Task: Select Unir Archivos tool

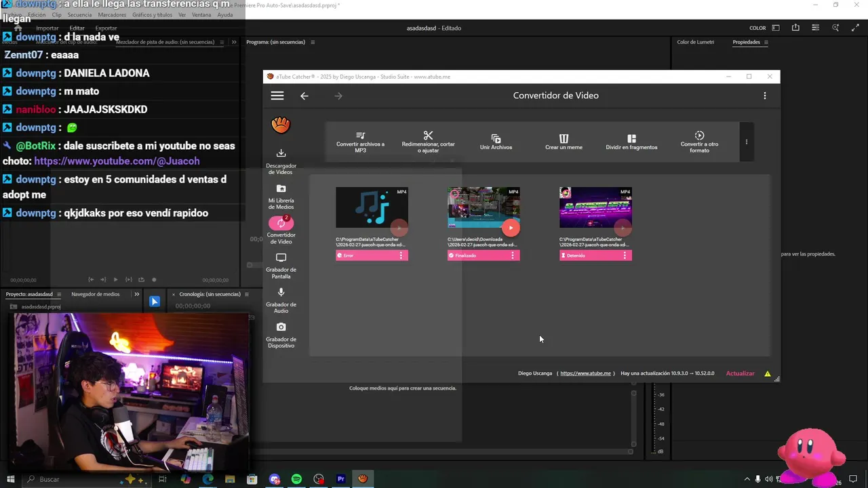Action: (x=496, y=142)
